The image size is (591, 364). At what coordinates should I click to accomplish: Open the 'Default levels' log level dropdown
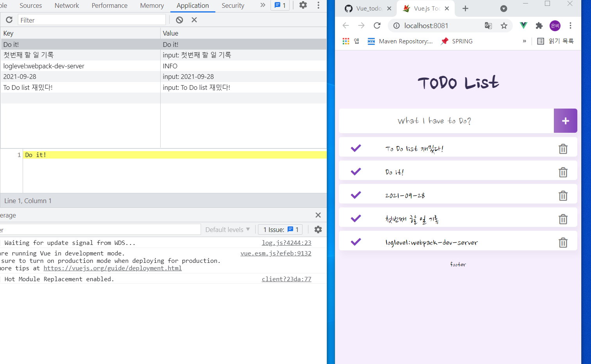pos(227,230)
